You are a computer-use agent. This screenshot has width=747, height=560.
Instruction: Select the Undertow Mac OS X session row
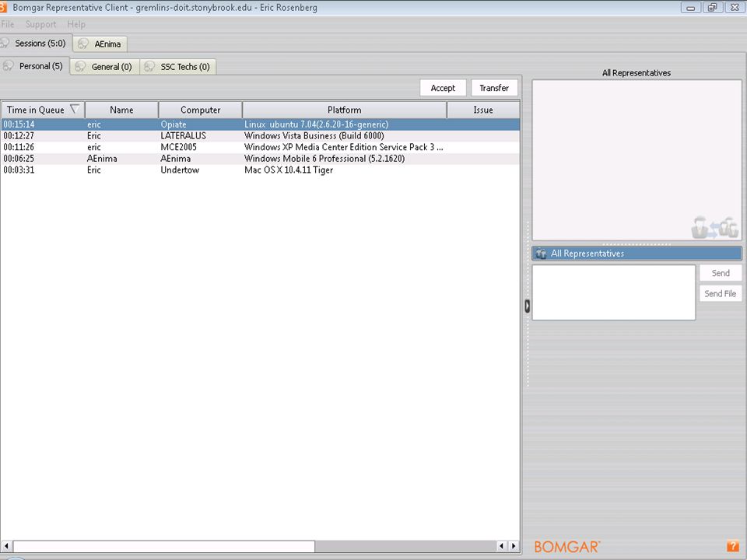tap(260, 170)
